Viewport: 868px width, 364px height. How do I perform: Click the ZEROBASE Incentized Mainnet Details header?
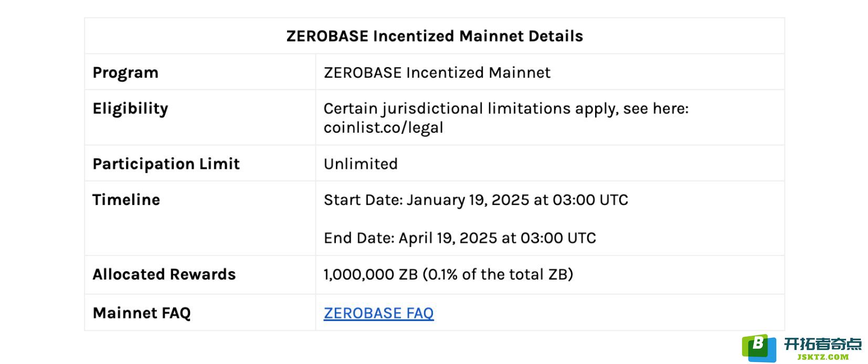tap(435, 36)
